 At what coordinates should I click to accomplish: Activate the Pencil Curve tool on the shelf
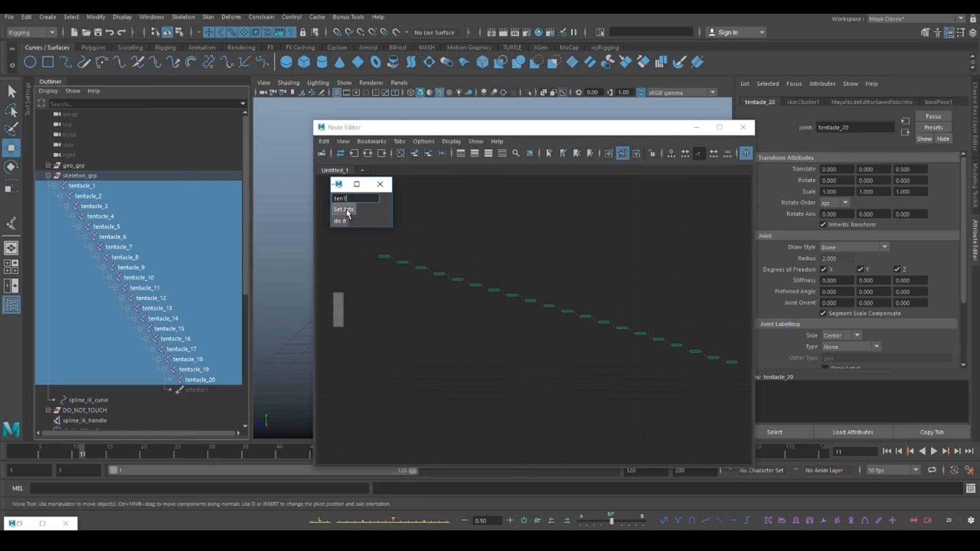tap(84, 62)
